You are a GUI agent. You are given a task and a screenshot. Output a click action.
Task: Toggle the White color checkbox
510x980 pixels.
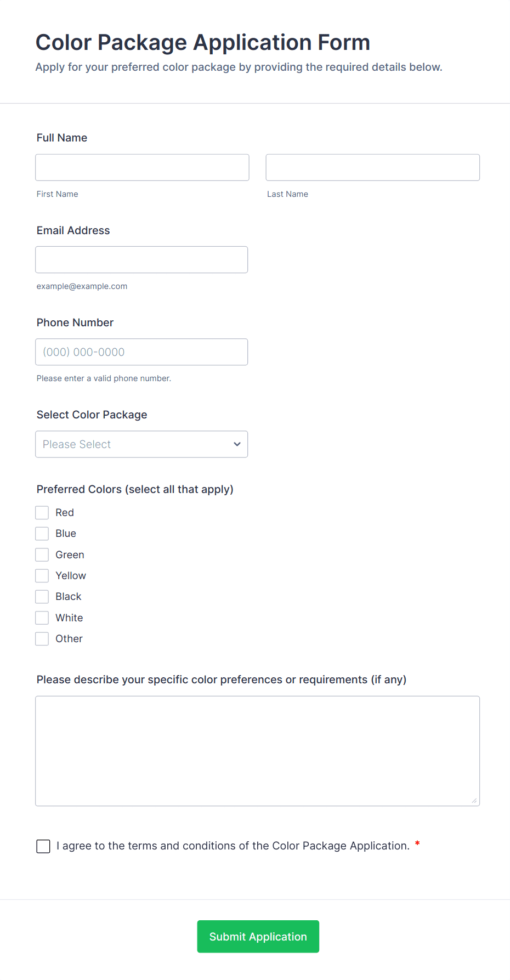pos(42,618)
